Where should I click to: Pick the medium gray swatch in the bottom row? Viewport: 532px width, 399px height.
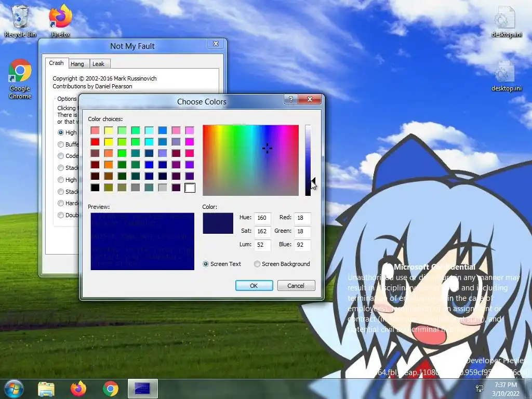(136, 187)
